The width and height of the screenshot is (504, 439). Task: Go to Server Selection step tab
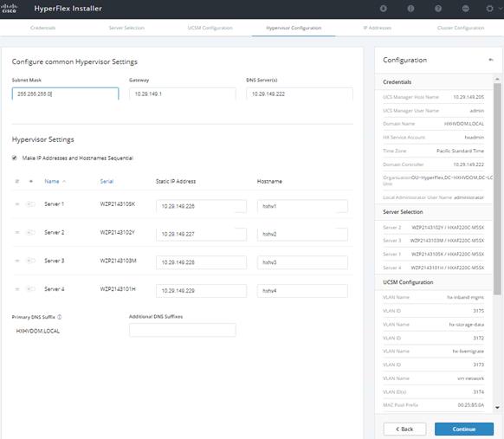coord(126,28)
